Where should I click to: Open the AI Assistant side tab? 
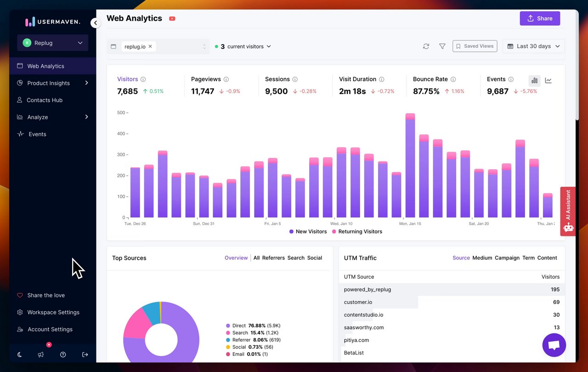click(x=568, y=211)
